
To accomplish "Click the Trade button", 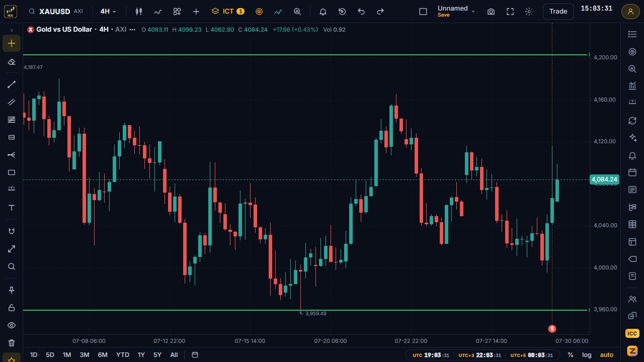I will 558,11.
